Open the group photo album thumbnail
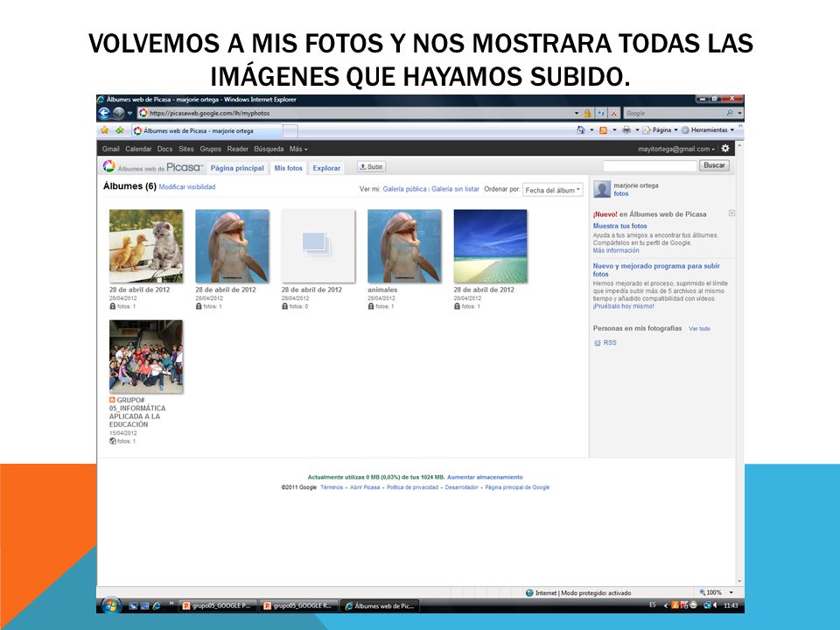The width and height of the screenshot is (840, 630). 146,357
